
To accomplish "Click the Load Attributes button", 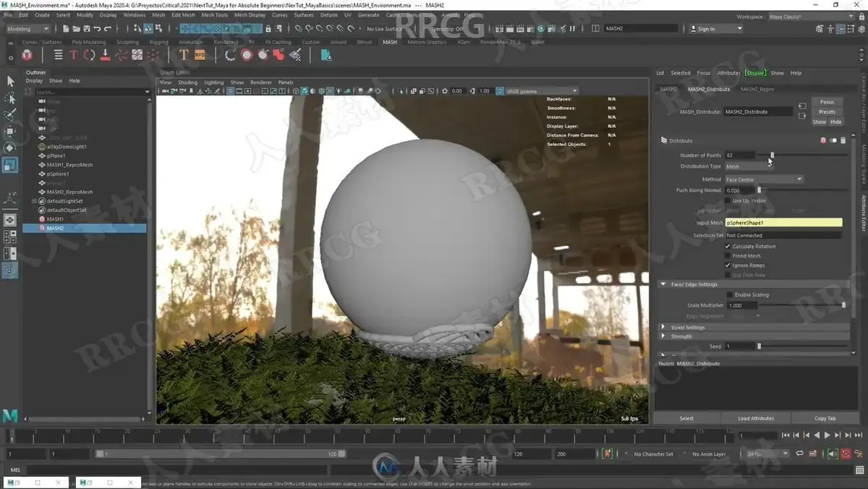I will click(x=756, y=418).
